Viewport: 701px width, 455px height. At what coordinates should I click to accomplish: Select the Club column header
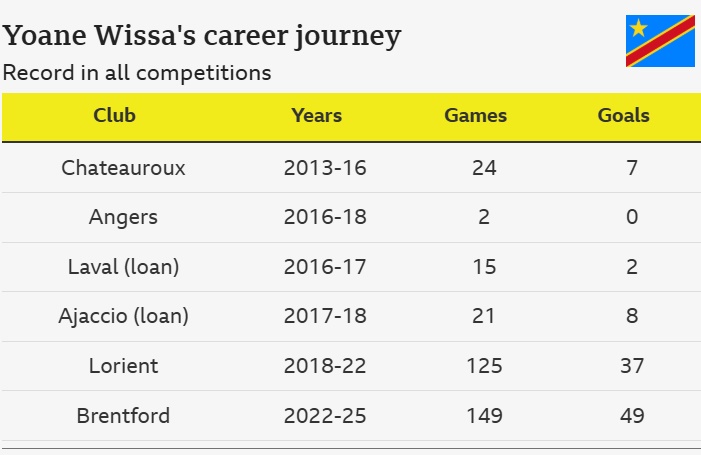pyautogui.click(x=114, y=115)
